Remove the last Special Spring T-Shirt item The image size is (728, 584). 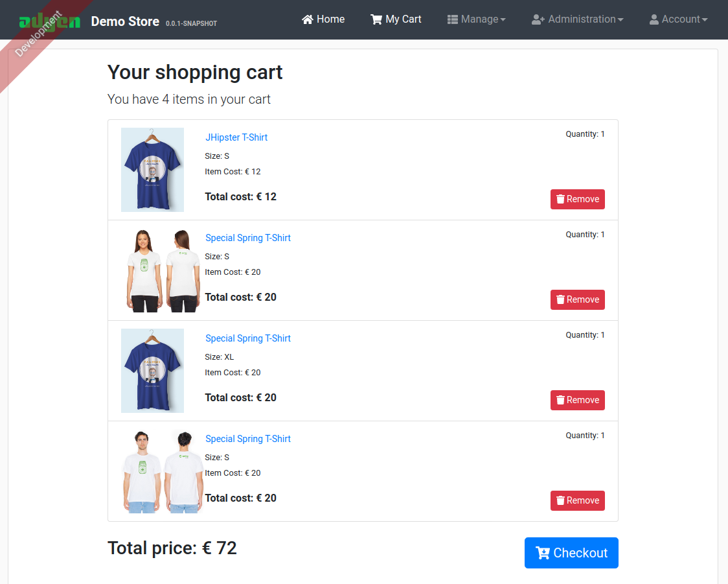578,500
